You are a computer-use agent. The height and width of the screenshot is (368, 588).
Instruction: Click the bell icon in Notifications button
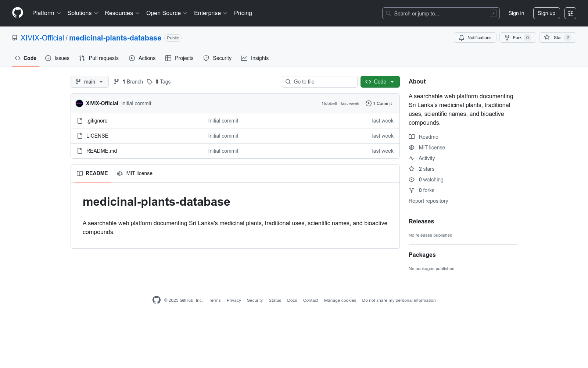click(x=462, y=38)
